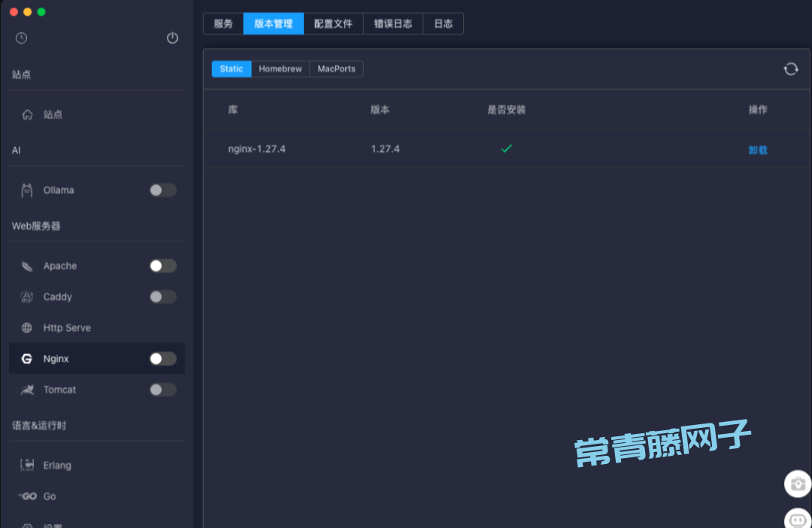Open the Erlang runtime entry
This screenshot has width=812, height=528.
[x=56, y=465]
